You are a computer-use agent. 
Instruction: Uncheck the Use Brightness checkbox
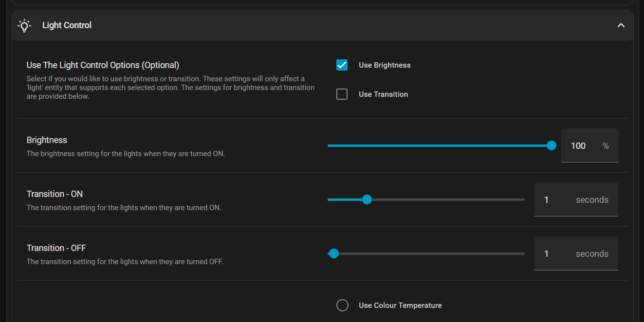(342, 65)
